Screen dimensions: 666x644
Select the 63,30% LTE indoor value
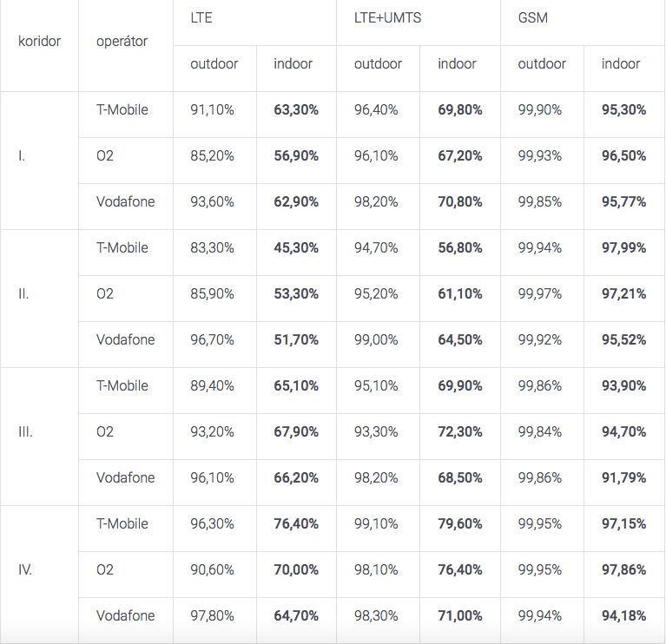coord(296,110)
